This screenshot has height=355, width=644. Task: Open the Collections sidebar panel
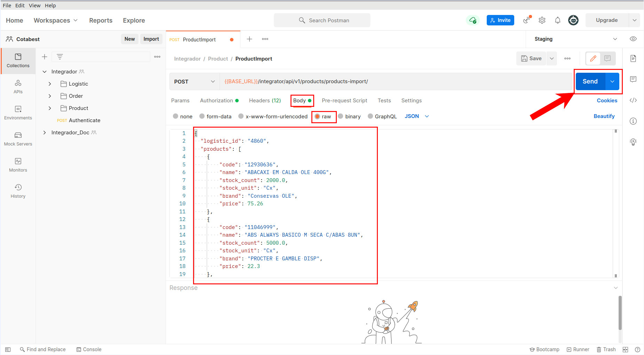[18, 61]
